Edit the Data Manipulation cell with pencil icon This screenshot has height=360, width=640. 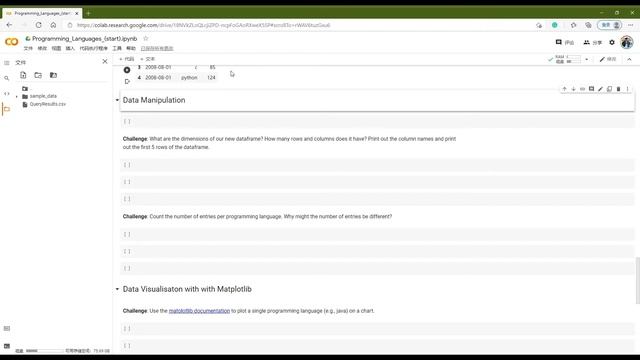coord(600,89)
